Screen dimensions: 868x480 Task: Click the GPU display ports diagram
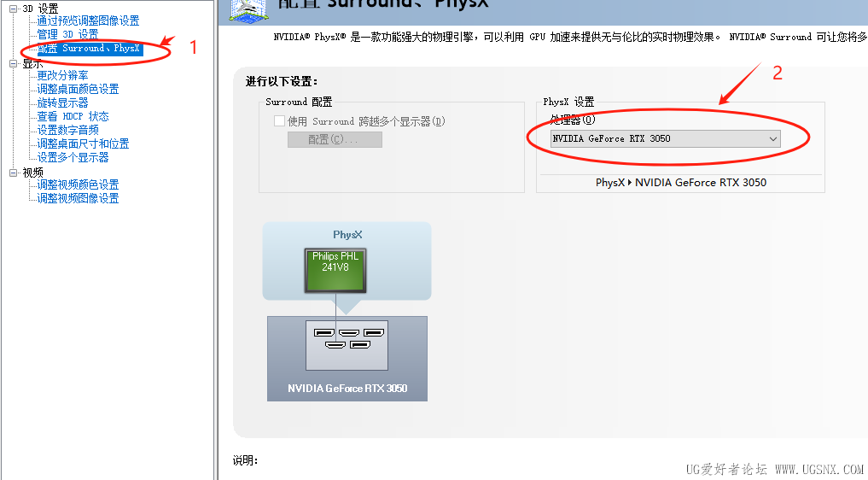pos(347,345)
